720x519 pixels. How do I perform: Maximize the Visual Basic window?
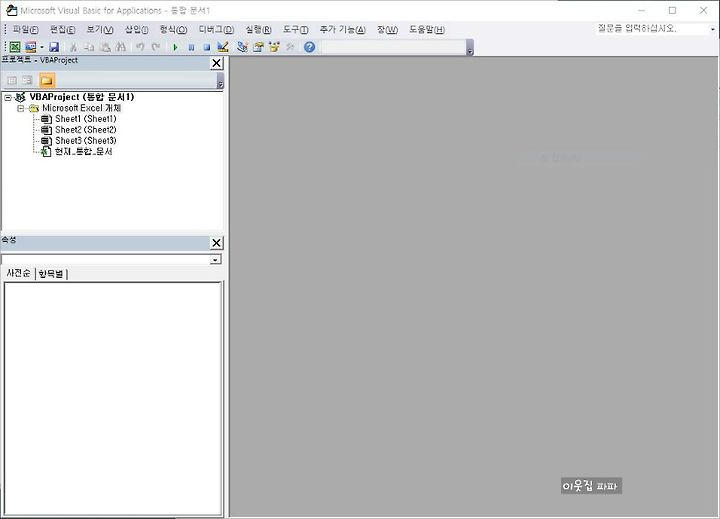pos(672,10)
